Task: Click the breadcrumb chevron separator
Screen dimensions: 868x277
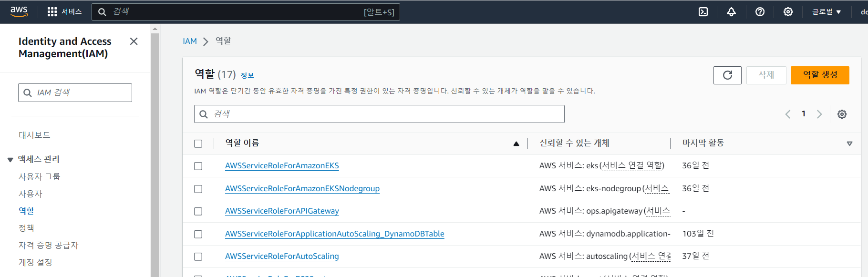Action: 206,41
